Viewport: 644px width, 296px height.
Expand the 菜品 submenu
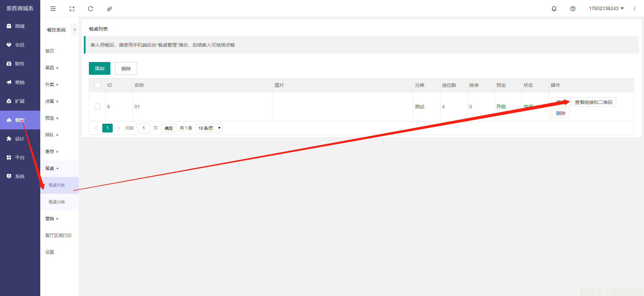52,68
